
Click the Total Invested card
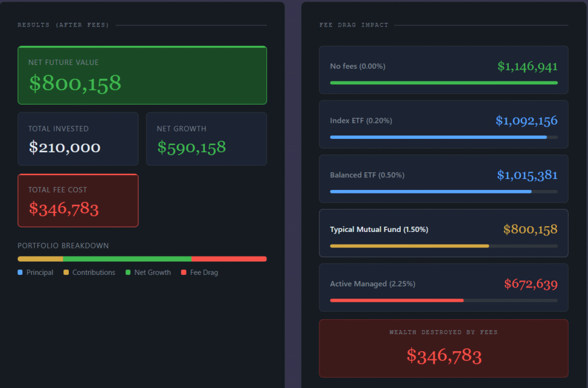[x=78, y=139]
